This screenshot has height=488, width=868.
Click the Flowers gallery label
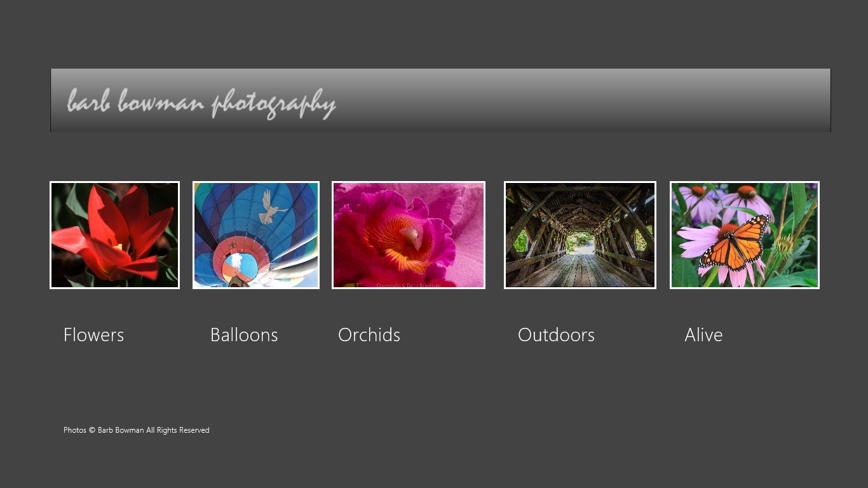point(93,335)
